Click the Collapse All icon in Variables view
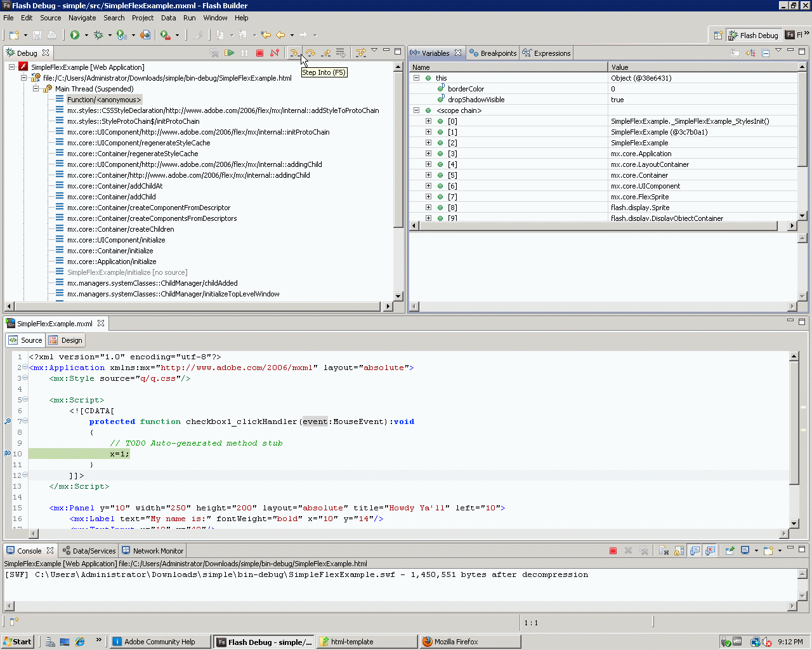 pyautogui.click(x=766, y=53)
